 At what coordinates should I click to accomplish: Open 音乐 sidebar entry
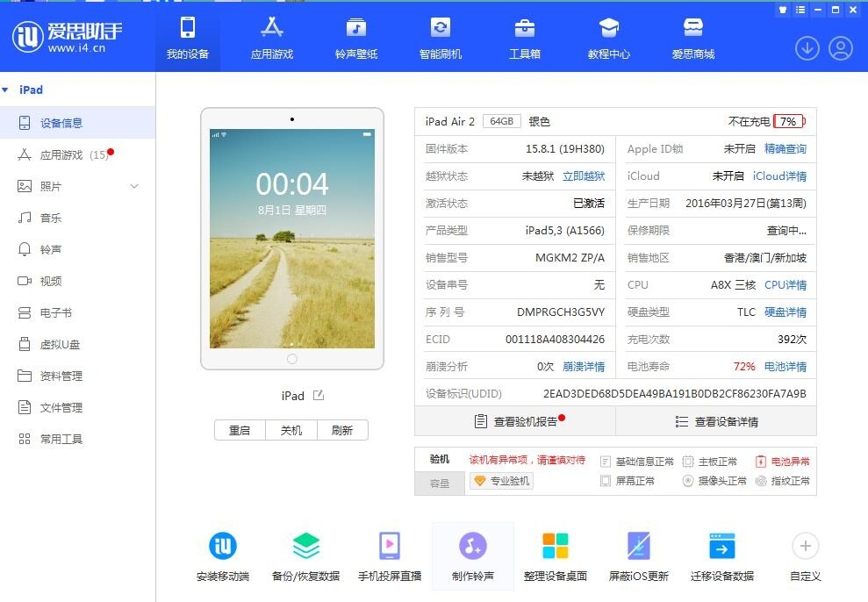[x=77, y=218]
